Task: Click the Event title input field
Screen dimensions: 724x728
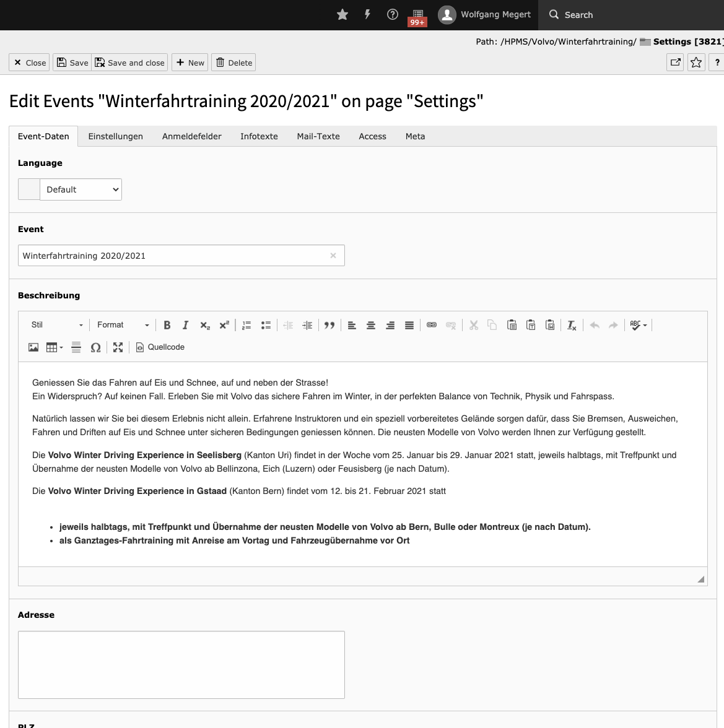Action: tap(181, 256)
